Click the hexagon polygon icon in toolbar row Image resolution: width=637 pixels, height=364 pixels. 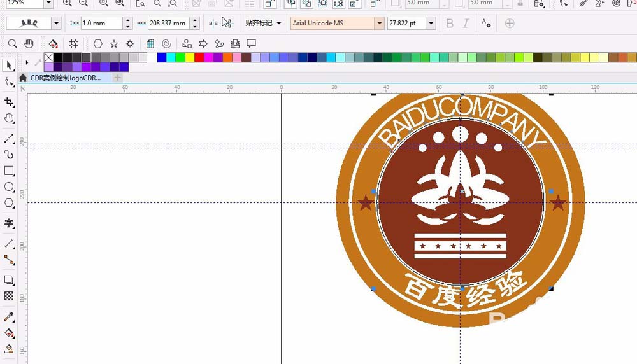coord(98,43)
